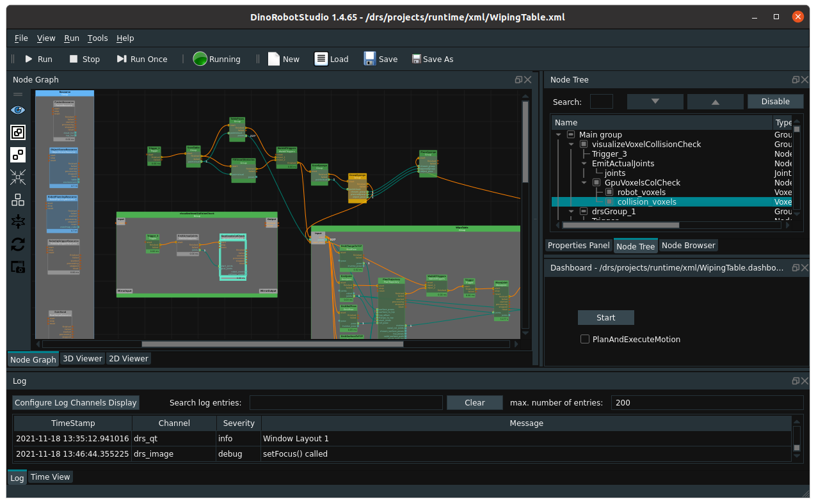Toggle the robot_voxels checkbox
816x504 pixels.
tap(609, 192)
